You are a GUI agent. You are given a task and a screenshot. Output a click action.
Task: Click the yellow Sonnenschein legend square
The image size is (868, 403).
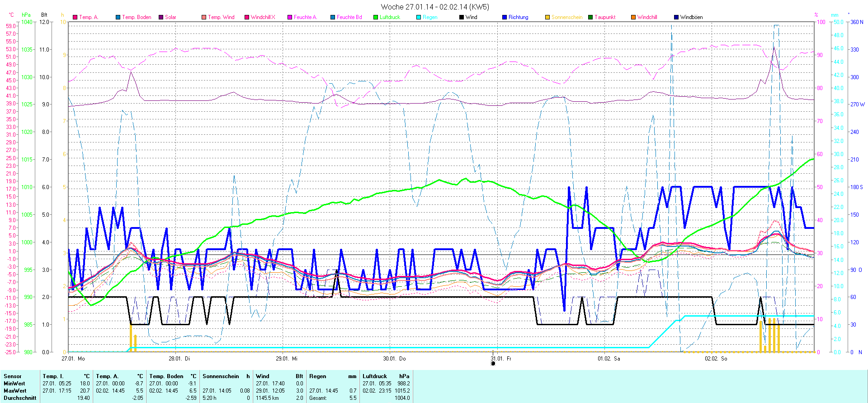[547, 17]
